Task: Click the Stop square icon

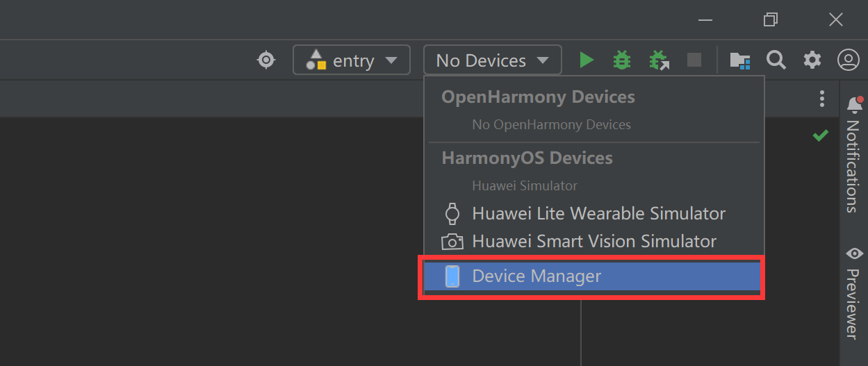Action: (x=694, y=60)
